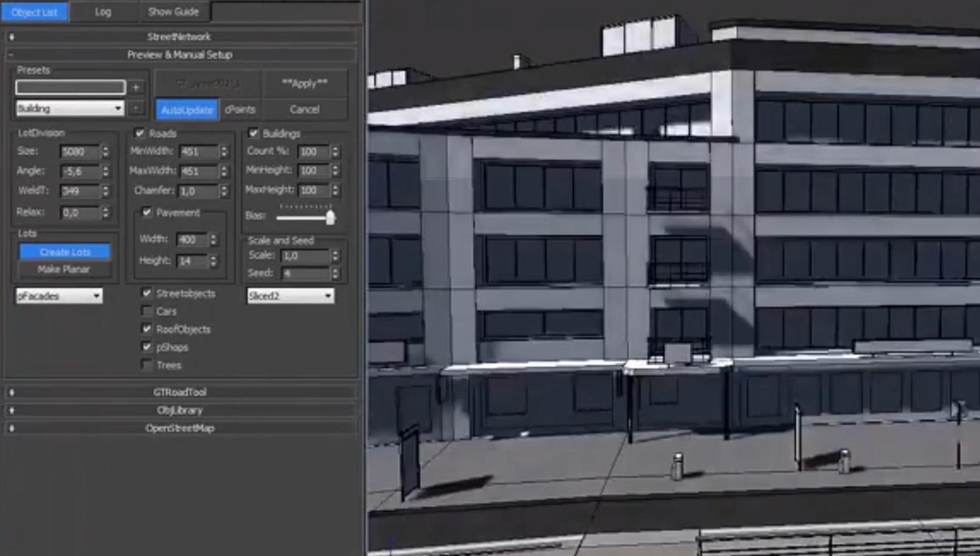Click the Chamfer value field
Image resolution: width=980 pixels, height=556 pixels.
click(x=199, y=191)
